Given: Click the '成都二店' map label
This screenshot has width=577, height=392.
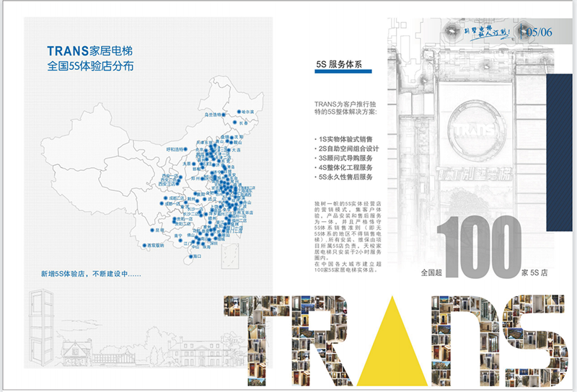Looking at the screenshot, I should 176,198.
